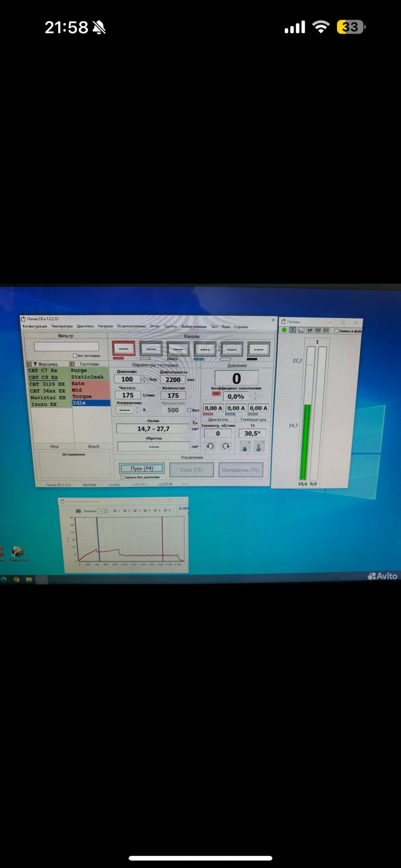
Task: Open File Explorer from the taskbar
Action: (x=29, y=579)
